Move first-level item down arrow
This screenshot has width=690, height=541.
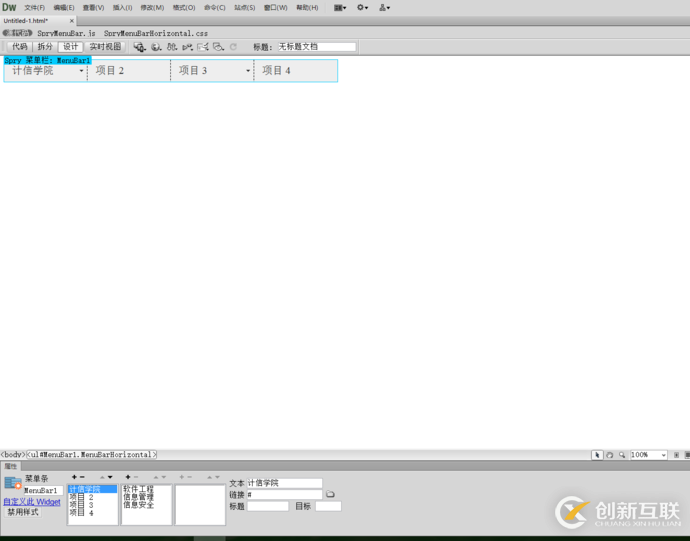point(110,477)
